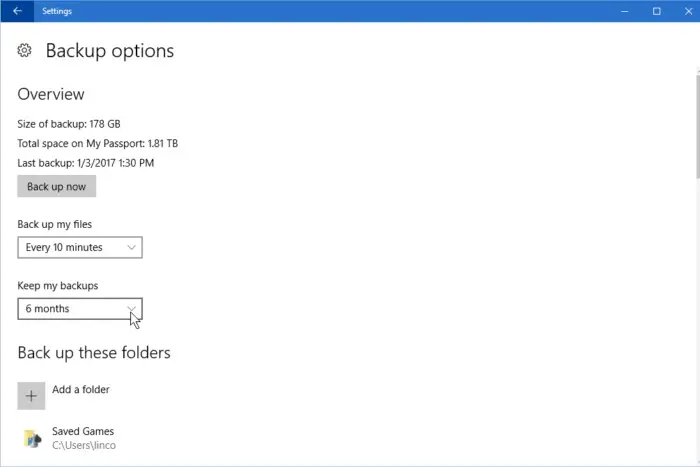The width and height of the screenshot is (700, 467).
Task: Select the Size of backup: 178 GB text
Action: pos(69,124)
